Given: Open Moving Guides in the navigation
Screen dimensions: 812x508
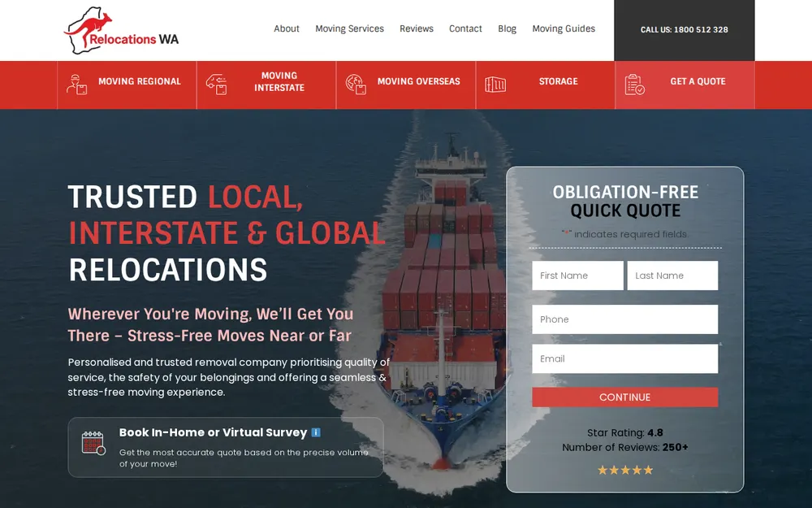Looking at the screenshot, I should tap(564, 28).
